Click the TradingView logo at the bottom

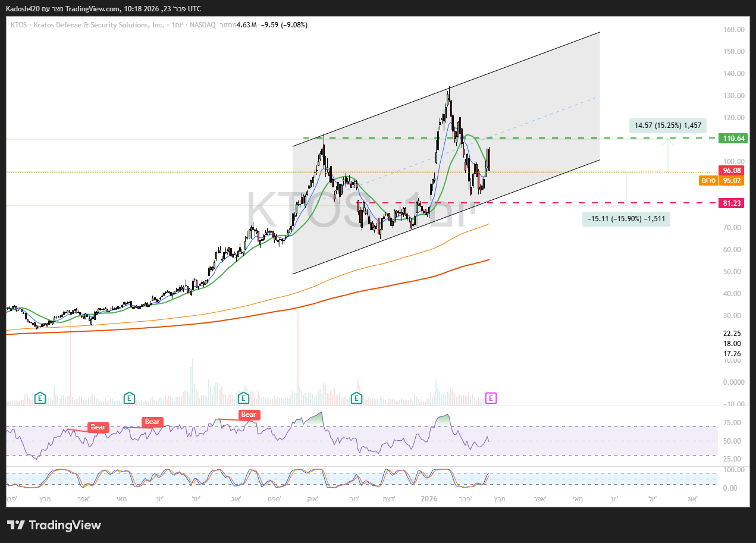[54, 525]
